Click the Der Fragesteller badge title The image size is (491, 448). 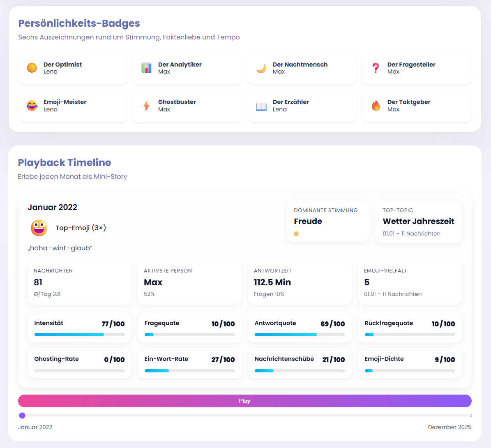point(411,64)
